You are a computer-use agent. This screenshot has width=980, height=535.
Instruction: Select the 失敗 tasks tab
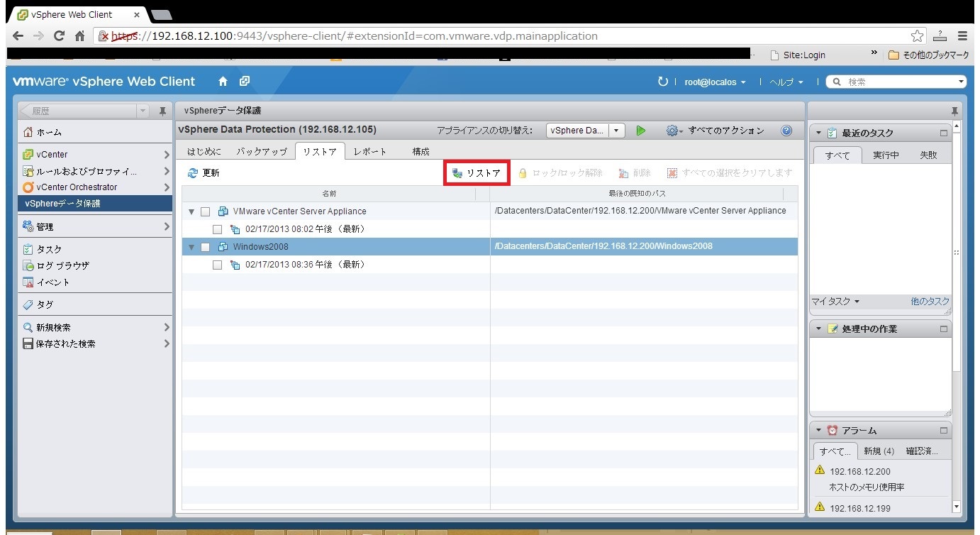tap(928, 155)
